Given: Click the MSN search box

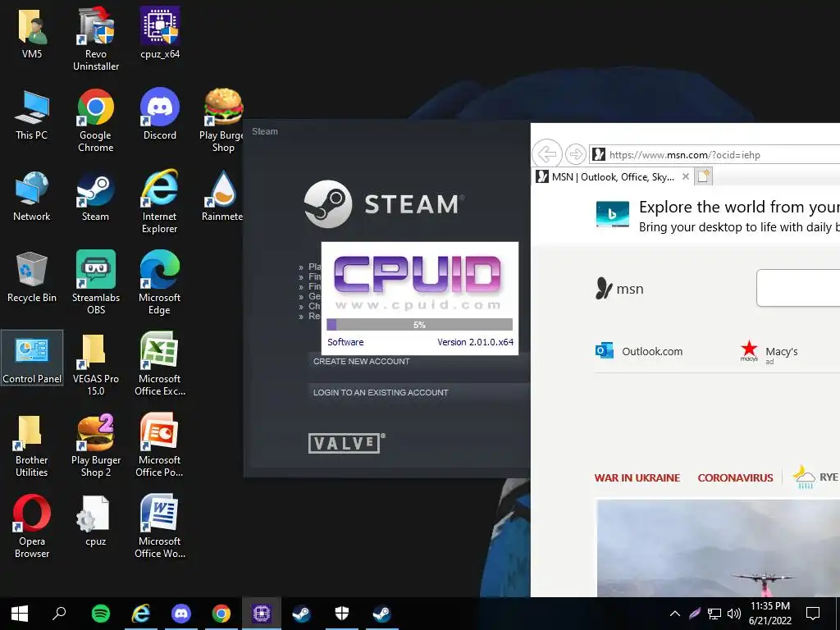Looking at the screenshot, I should [x=798, y=288].
